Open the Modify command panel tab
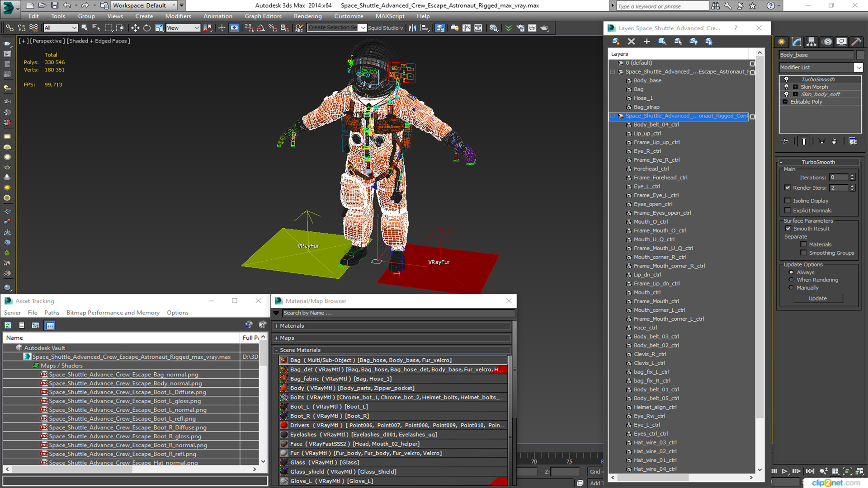The image size is (868, 488). [x=797, y=42]
